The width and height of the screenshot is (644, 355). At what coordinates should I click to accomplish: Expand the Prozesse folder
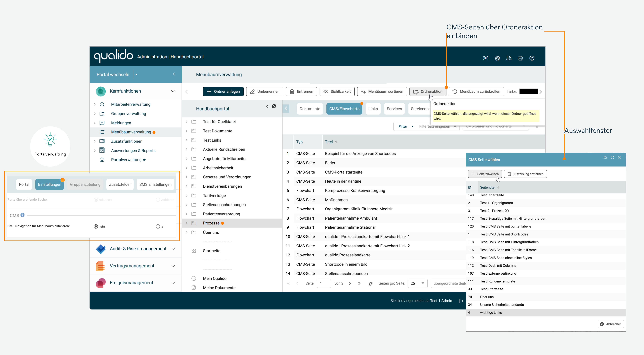187,223
